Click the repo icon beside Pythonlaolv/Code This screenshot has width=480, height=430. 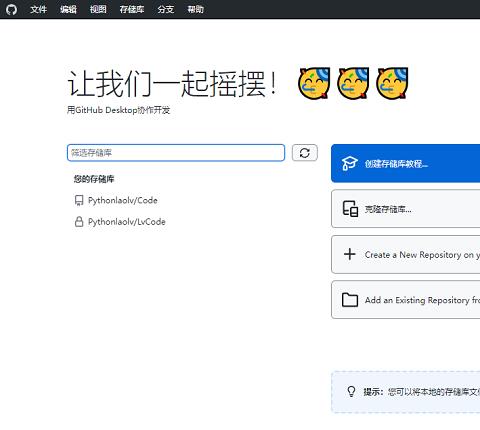[x=79, y=201]
